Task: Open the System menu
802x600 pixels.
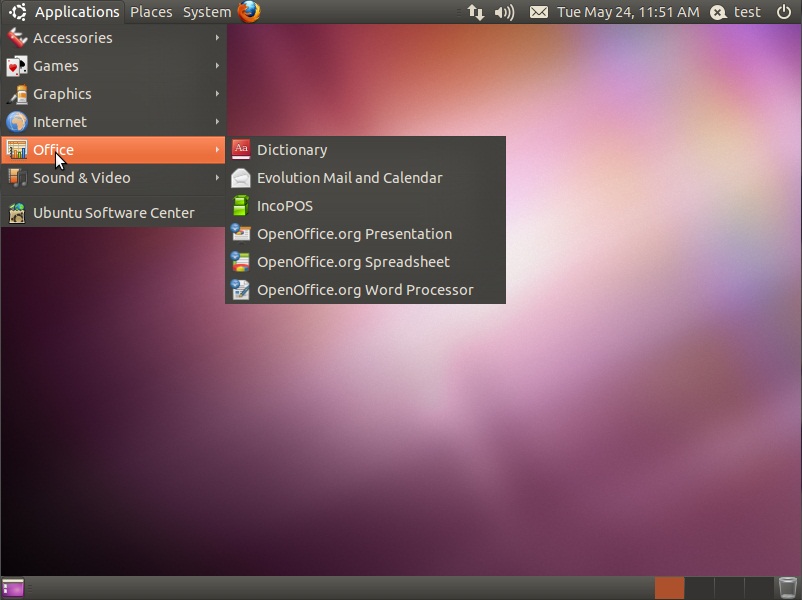Action: (x=206, y=12)
